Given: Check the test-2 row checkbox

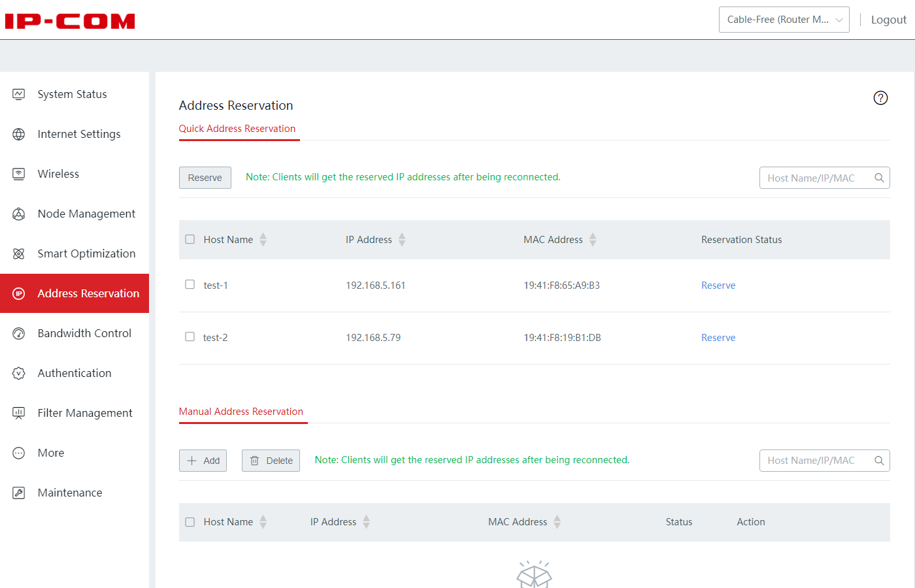Looking at the screenshot, I should pos(190,337).
